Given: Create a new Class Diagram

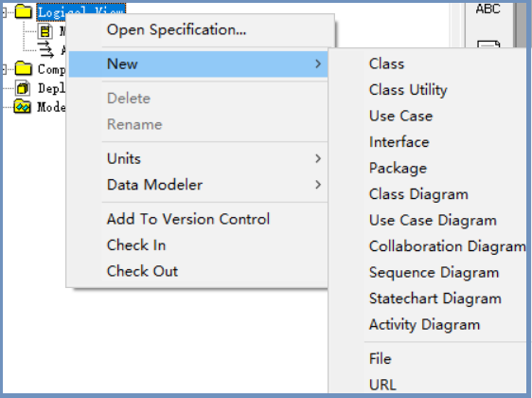Looking at the screenshot, I should tap(418, 194).
